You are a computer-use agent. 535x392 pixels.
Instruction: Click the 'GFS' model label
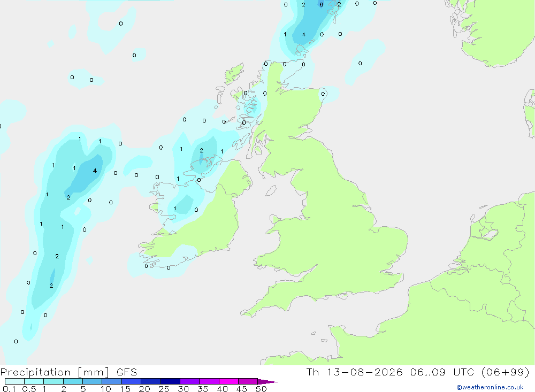pyautogui.click(x=127, y=372)
